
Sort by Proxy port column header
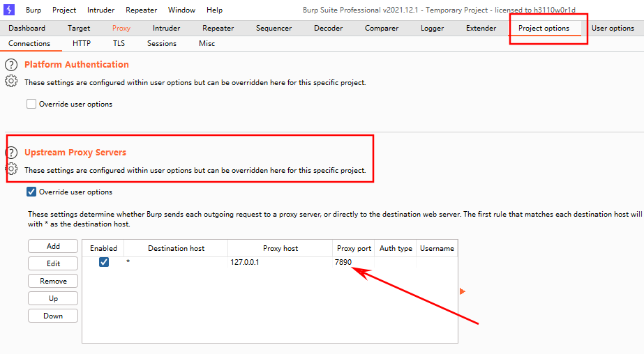point(354,248)
